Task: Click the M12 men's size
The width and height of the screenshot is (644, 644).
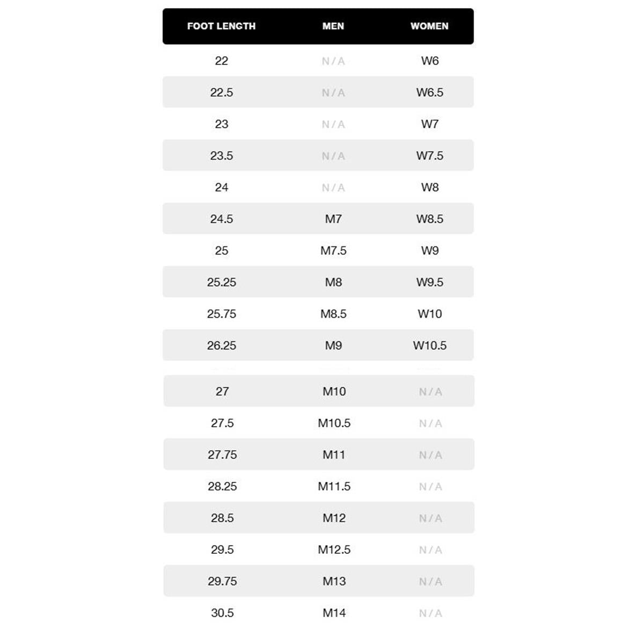Action: click(334, 518)
